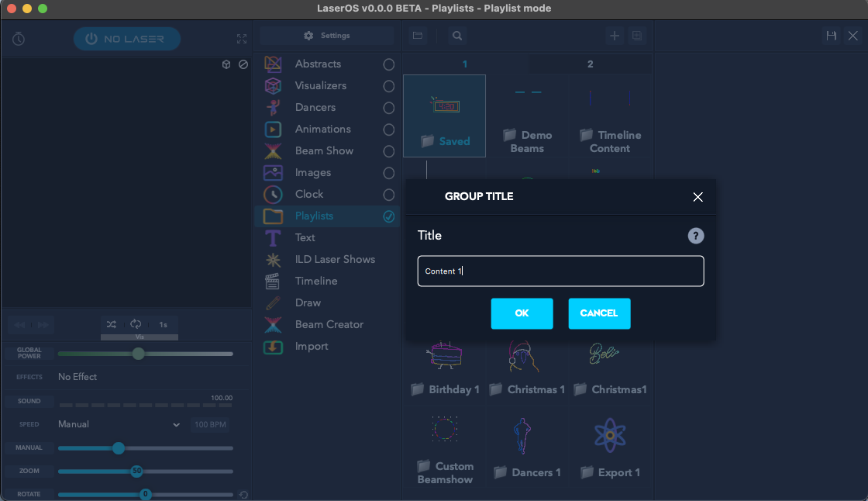Select Beam Creator in the sidebar
868x501 pixels.
pos(329,325)
